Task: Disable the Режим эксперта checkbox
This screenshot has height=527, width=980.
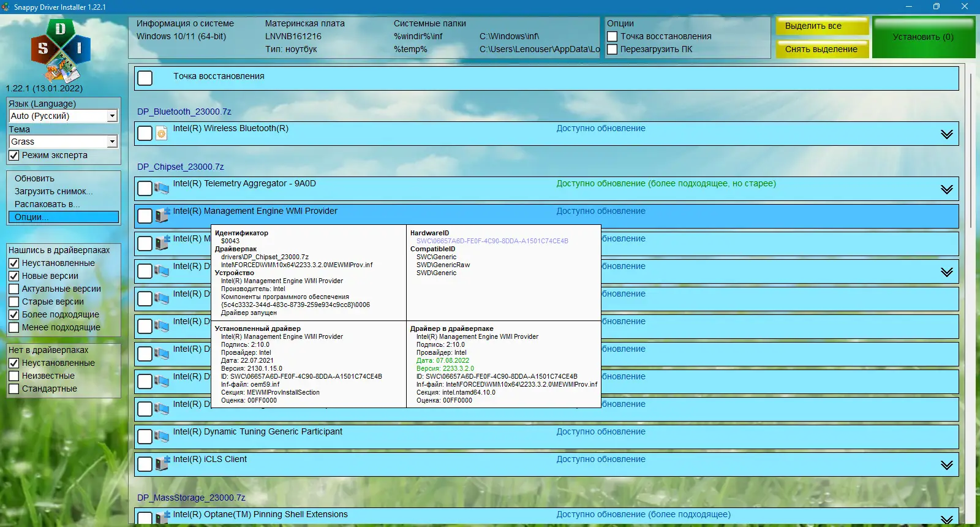Action: coord(14,156)
